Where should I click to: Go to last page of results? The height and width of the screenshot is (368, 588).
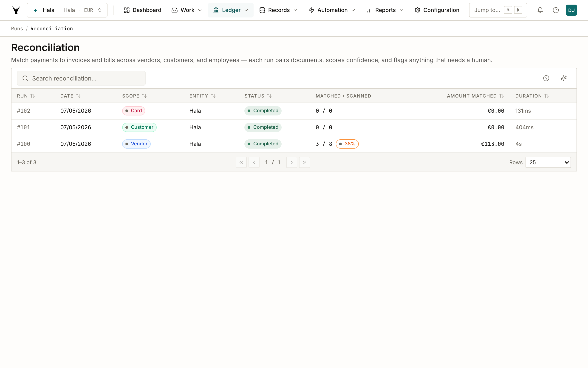(304, 162)
